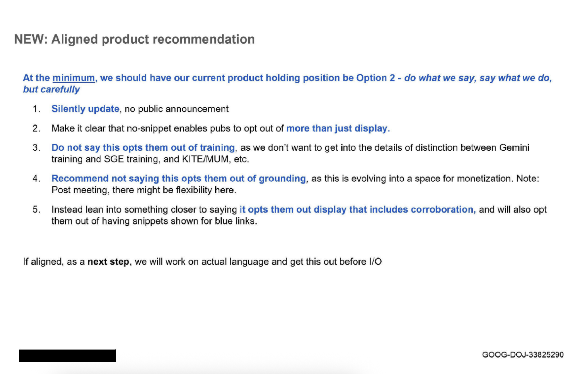Click the black redacted box at bottom left
The height and width of the screenshot is (374, 588).
(67, 356)
